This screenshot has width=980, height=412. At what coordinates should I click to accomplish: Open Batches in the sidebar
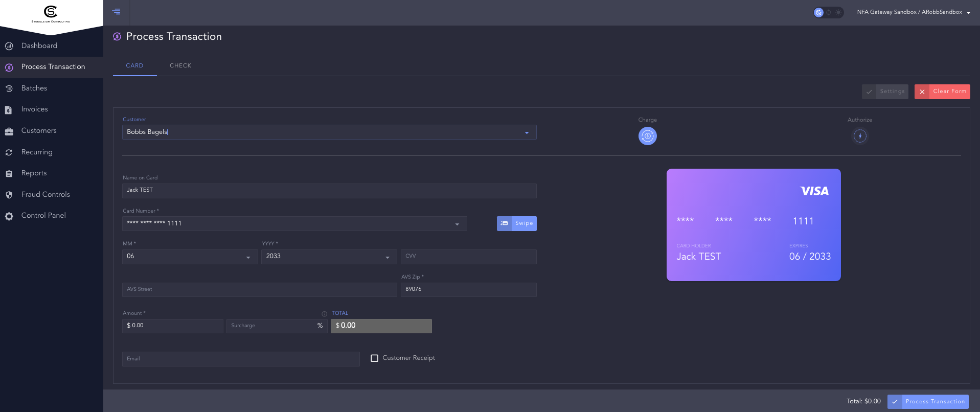coord(52,88)
